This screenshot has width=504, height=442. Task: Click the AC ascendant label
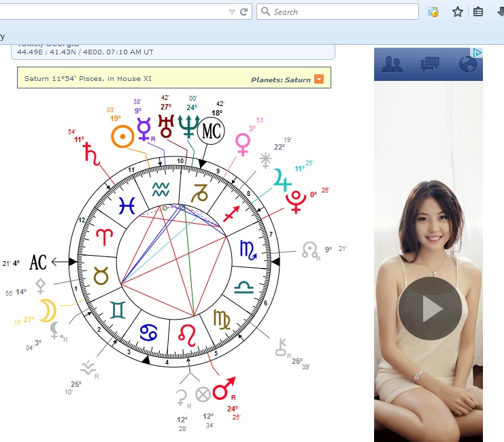pyautogui.click(x=38, y=262)
